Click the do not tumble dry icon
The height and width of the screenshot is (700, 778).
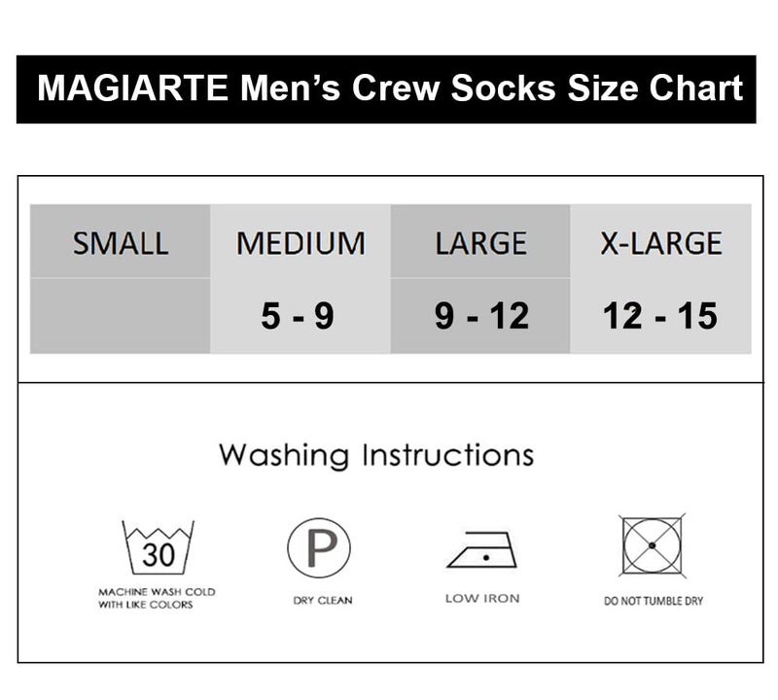tap(652, 545)
